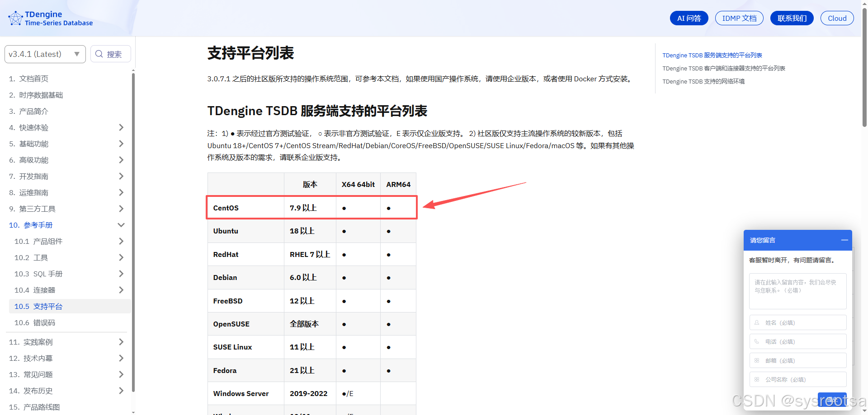The width and height of the screenshot is (868, 415).
Task: Expand the 8. 运维指南 chevron
Action: coord(121,192)
